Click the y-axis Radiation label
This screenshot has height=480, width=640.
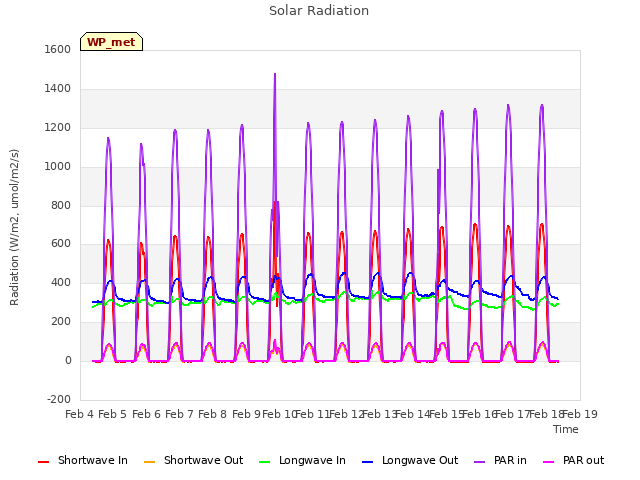click(14, 227)
